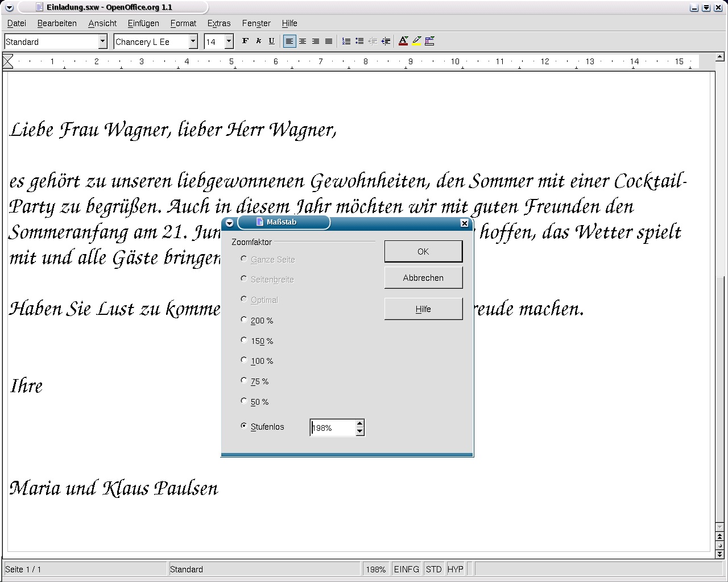Turn on numbered list
Screen dimensions: 728x582
point(346,41)
